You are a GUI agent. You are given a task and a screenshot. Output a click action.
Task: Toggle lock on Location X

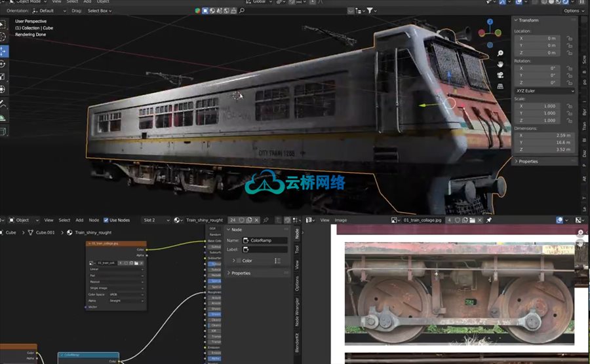[569, 39]
